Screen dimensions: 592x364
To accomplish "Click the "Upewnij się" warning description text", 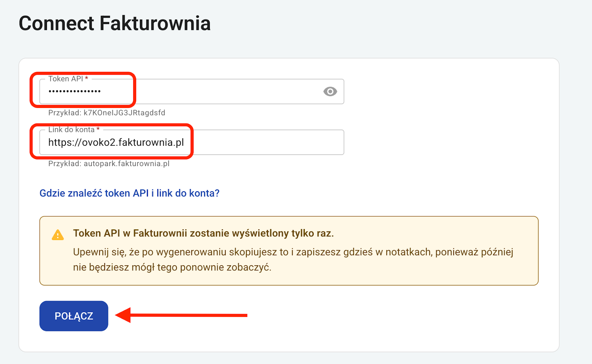I will point(293,252).
